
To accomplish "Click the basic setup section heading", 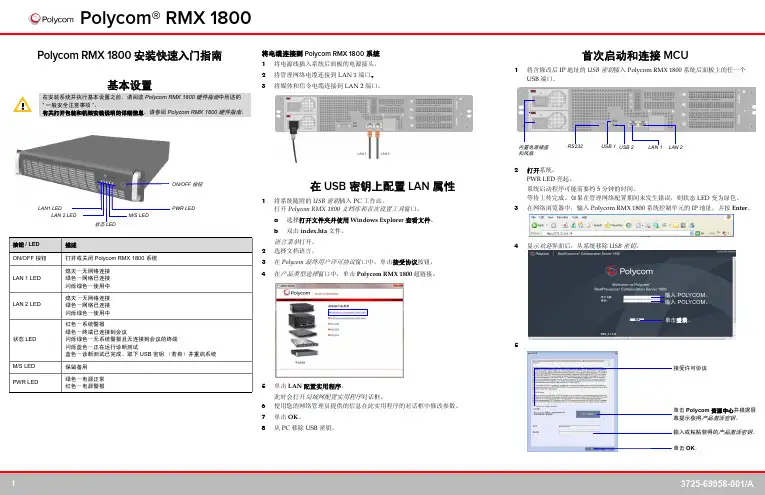I will coord(129,85).
